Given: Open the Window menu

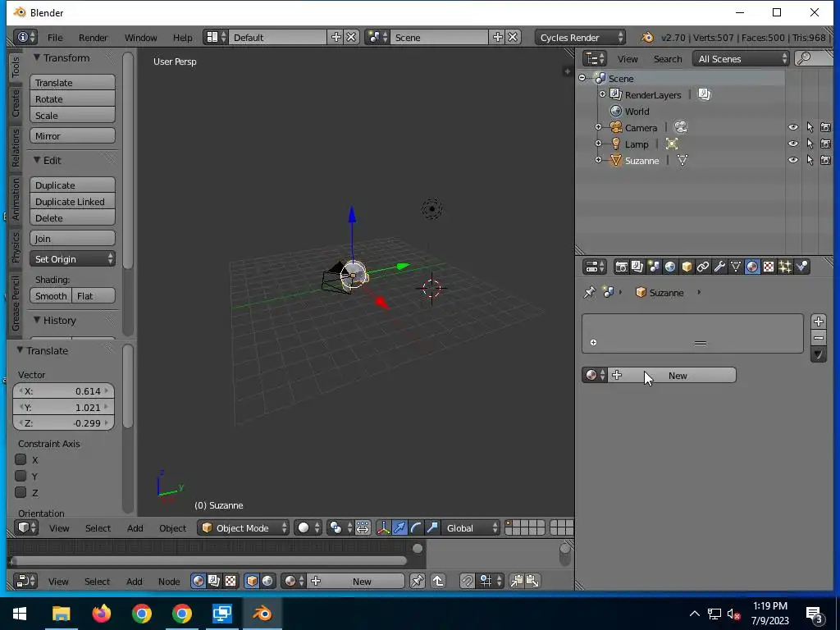Looking at the screenshot, I should (x=140, y=38).
